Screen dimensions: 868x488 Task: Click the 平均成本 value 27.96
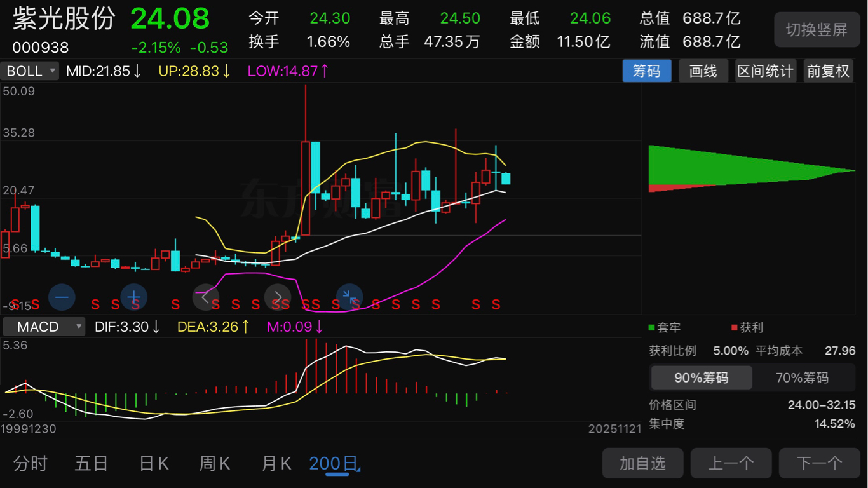pyautogui.click(x=839, y=351)
